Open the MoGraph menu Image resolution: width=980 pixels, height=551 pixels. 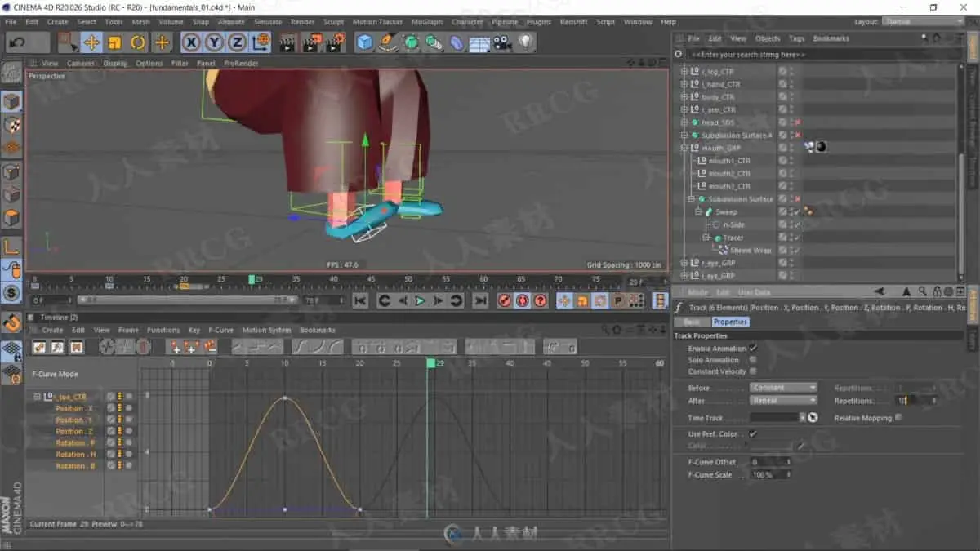(x=426, y=22)
